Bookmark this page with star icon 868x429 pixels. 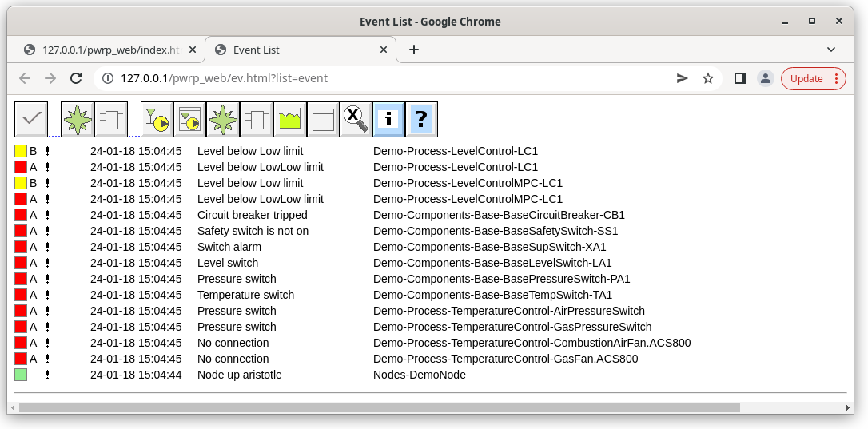click(x=708, y=78)
